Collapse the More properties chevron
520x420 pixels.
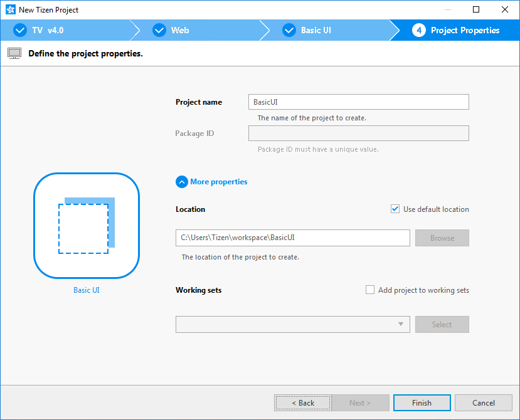(182, 182)
